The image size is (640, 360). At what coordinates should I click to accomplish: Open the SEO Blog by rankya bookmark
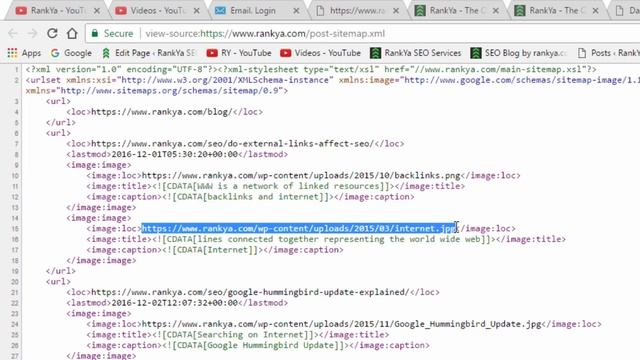tap(519, 53)
